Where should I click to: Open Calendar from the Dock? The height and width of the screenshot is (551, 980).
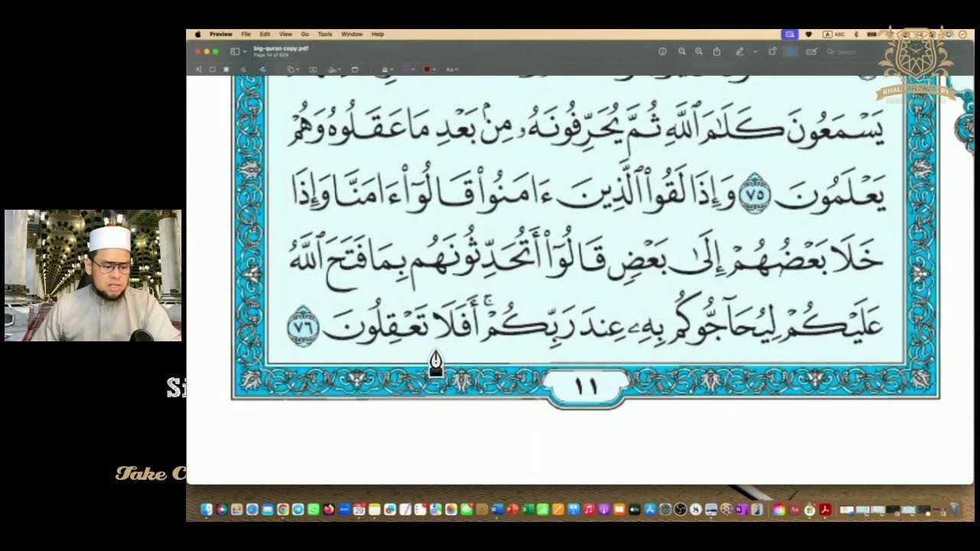(x=359, y=510)
